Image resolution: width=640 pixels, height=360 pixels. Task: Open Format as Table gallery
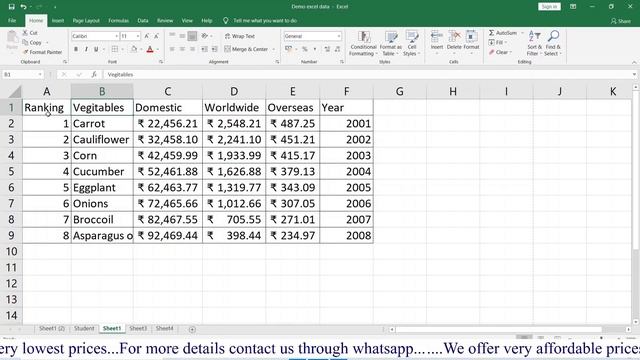click(x=391, y=43)
